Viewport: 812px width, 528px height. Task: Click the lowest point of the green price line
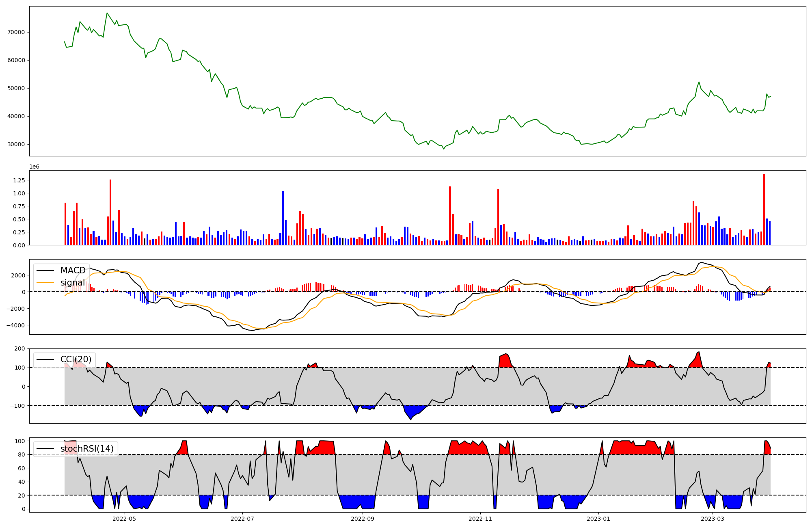(444, 149)
